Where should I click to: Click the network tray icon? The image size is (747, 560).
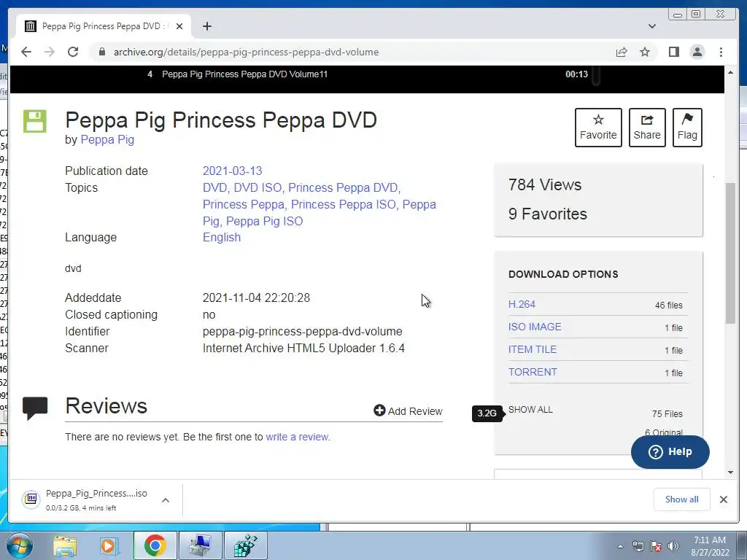(x=638, y=546)
